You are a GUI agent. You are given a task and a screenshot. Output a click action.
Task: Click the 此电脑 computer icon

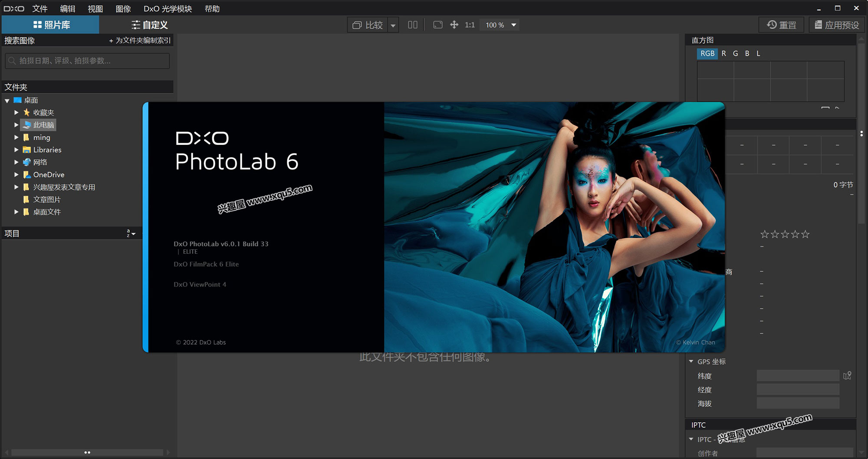pos(27,125)
